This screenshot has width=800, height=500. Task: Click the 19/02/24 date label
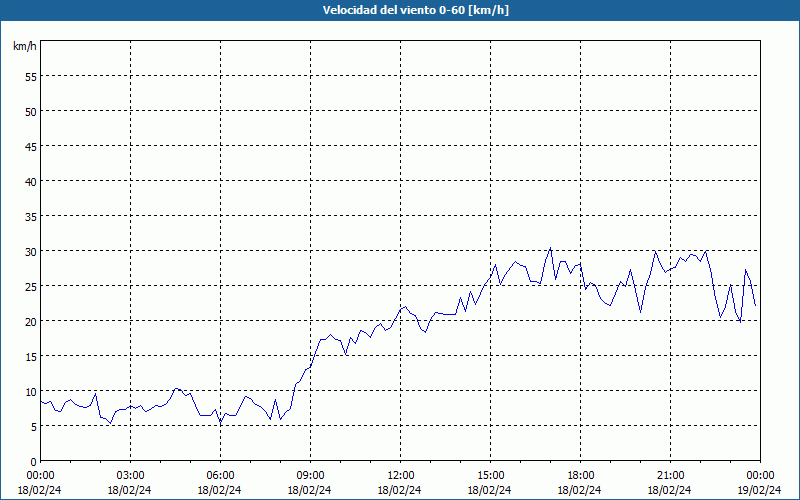[759, 490]
